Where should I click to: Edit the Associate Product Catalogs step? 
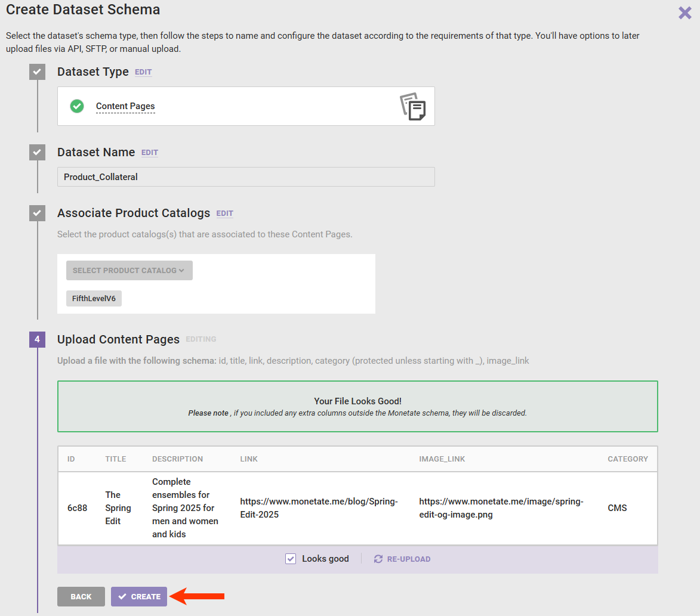[225, 213]
